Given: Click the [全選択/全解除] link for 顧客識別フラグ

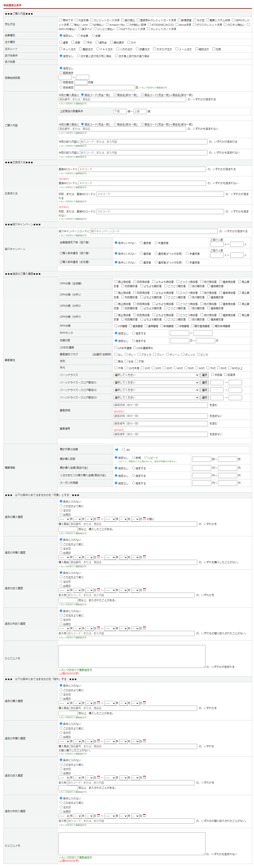Looking at the screenshot, I should pyautogui.click(x=102, y=354).
